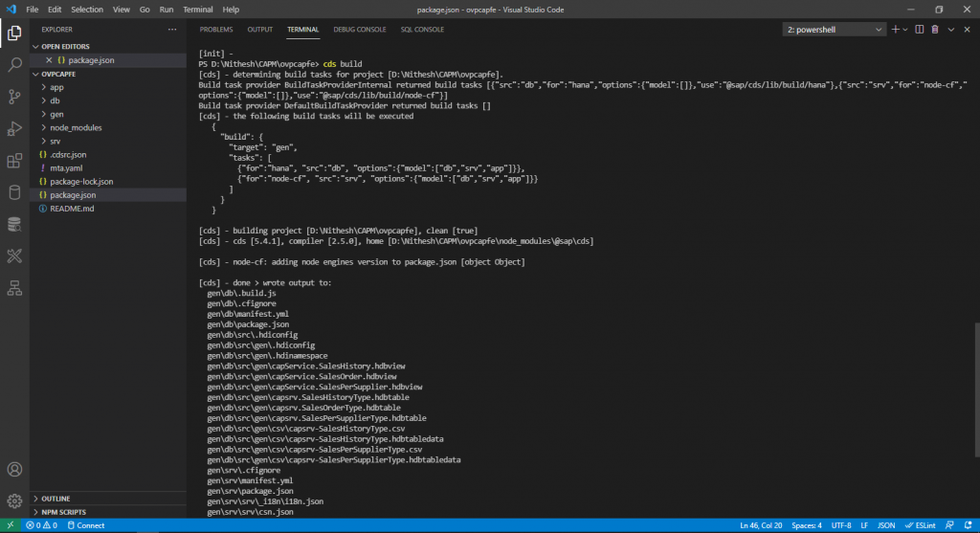Select language mode JSON
This screenshot has height=533, width=980.
(886, 525)
